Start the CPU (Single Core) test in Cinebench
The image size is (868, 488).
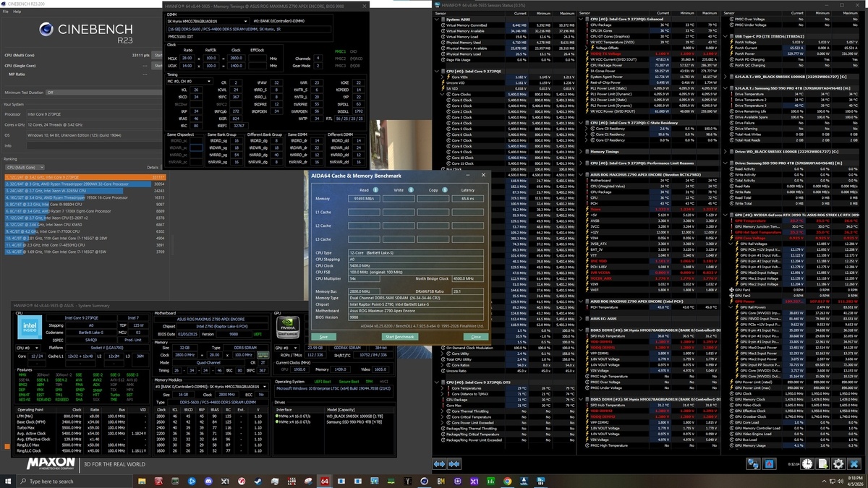pyautogui.click(x=158, y=66)
